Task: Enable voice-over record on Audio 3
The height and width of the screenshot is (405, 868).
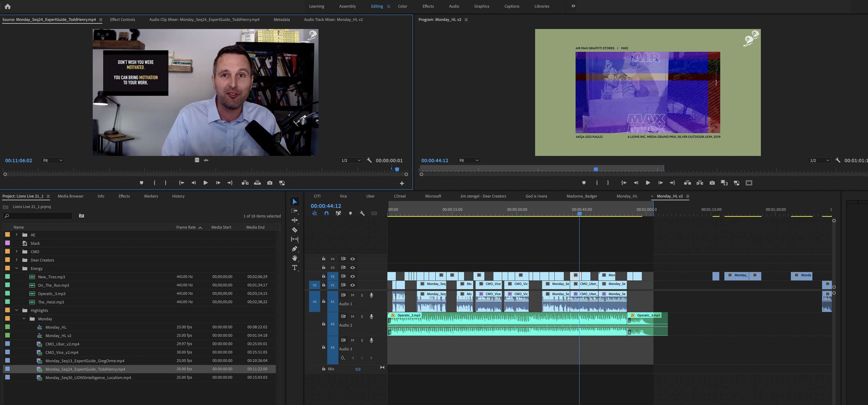Action: point(371,340)
